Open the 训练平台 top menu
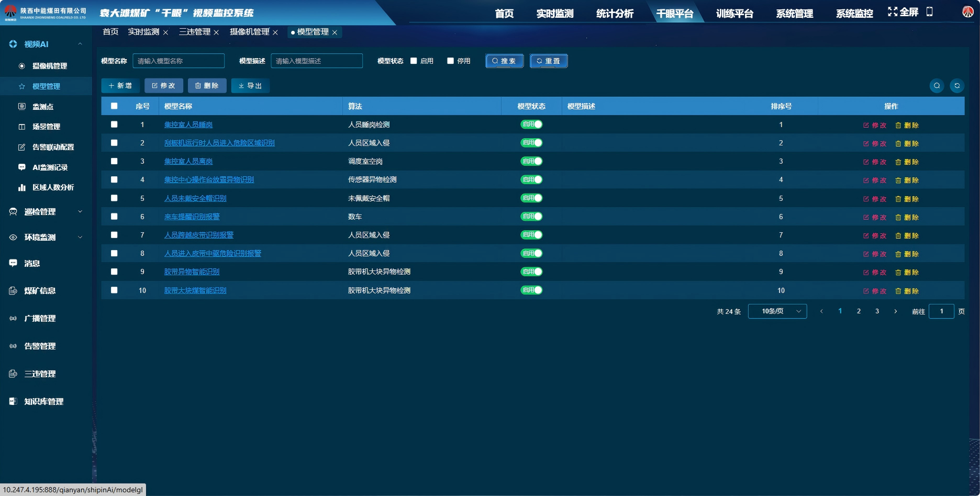 tap(734, 14)
